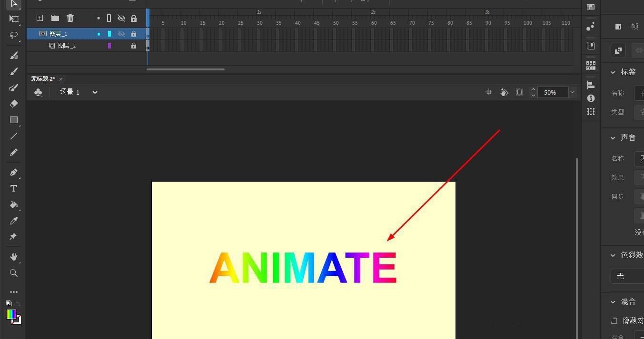Open the edit toolbar ellipsis menu
Screen dimensions: 644x339
pyautogui.click(x=14, y=292)
